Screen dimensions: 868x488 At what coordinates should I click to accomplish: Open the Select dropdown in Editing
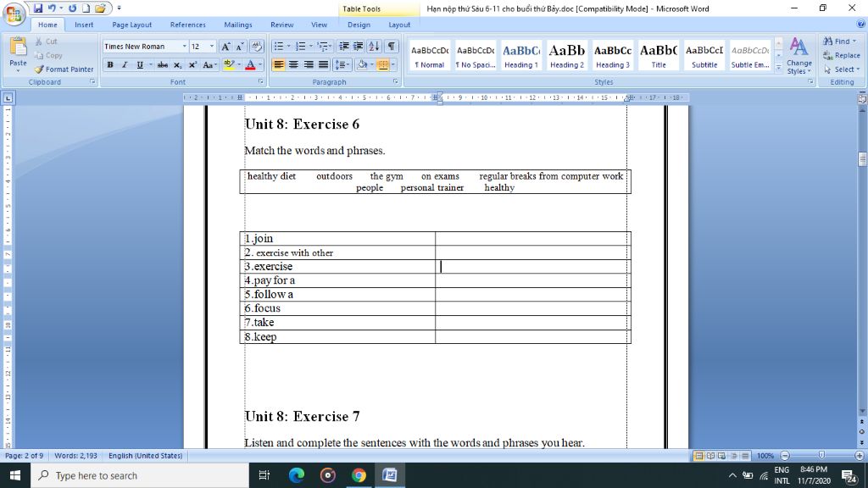842,69
